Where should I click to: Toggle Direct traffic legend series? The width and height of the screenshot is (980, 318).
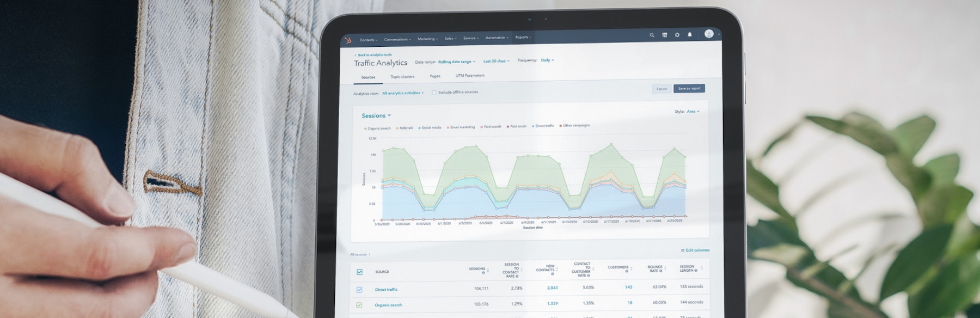coord(543,126)
